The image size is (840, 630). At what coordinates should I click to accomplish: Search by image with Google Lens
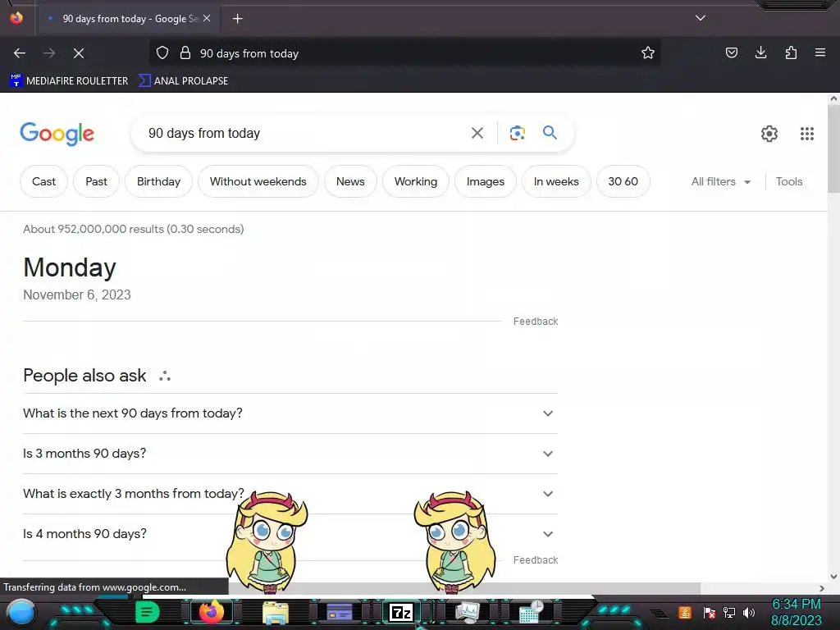coord(517,133)
